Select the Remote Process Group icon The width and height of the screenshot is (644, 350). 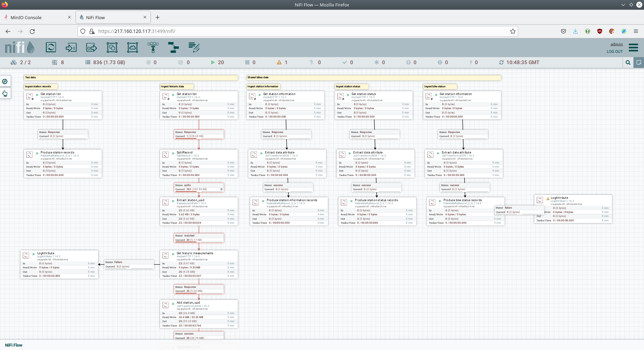(x=132, y=47)
